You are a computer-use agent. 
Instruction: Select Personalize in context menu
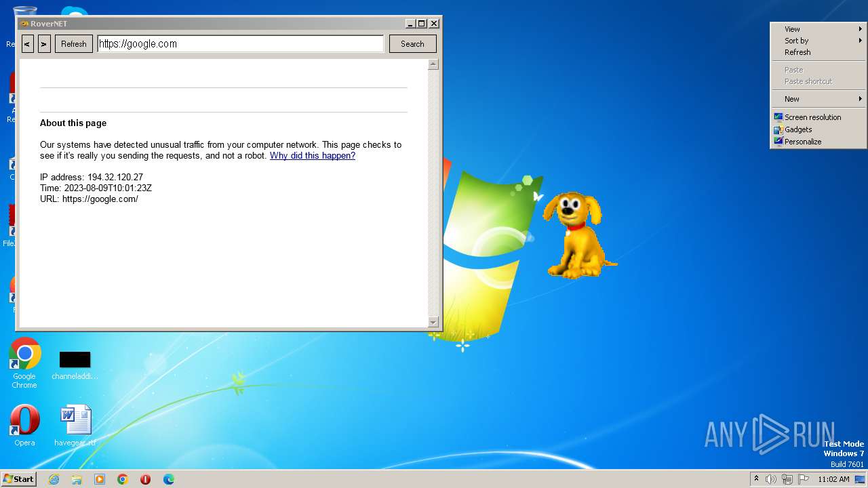tap(818, 142)
